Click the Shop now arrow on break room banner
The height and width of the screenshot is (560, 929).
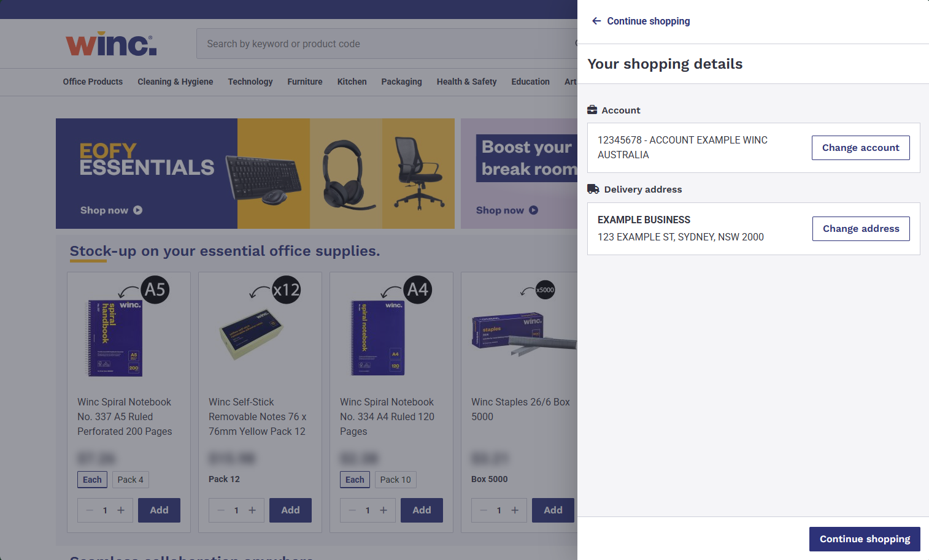(x=533, y=210)
